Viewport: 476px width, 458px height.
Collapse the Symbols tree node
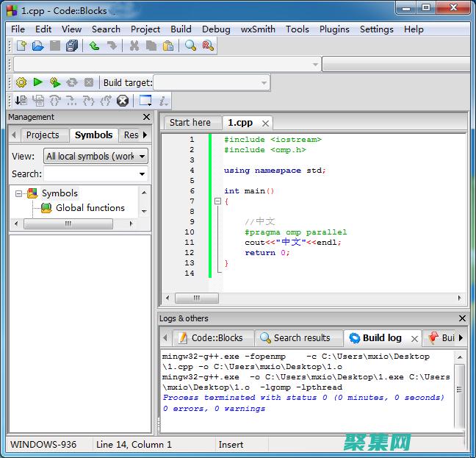[x=18, y=193]
